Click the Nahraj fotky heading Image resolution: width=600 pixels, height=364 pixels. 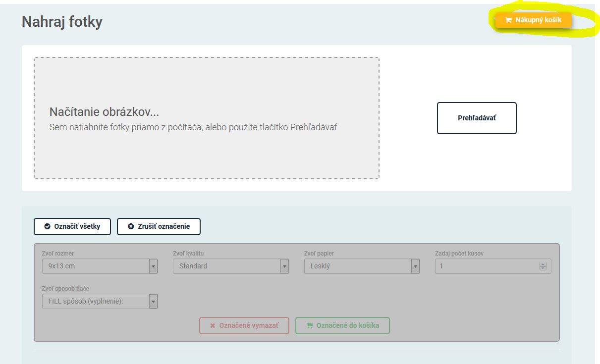click(62, 22)
